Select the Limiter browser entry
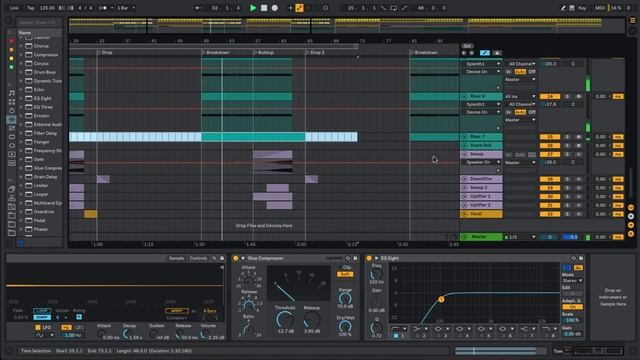640x360 pixels. (x=40, y=186)
